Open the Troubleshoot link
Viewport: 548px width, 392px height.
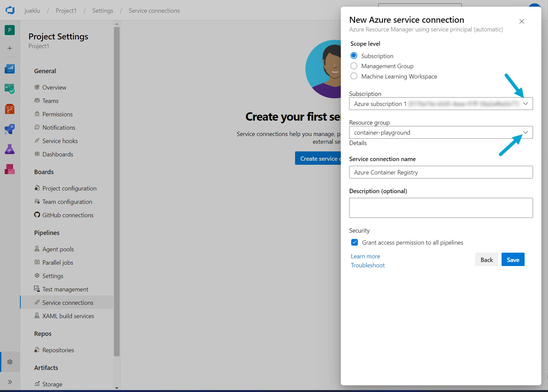click(x=368, y=265)
